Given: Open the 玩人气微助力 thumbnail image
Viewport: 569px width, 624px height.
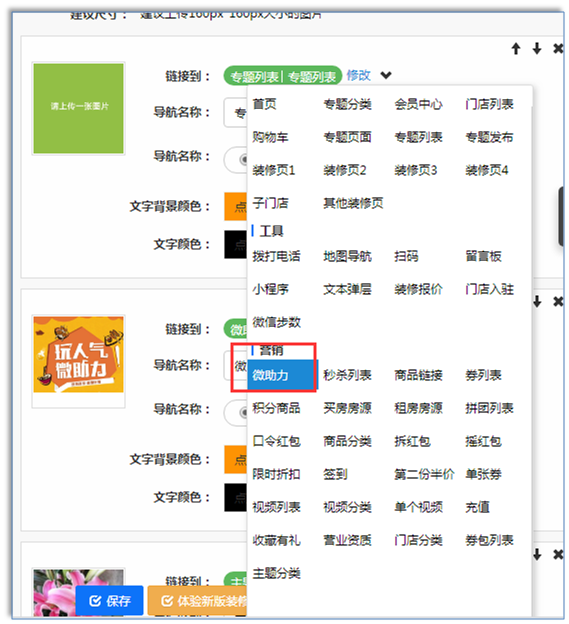Looking at the screenshot, I should pyautogui.click(x=78, y=354).
